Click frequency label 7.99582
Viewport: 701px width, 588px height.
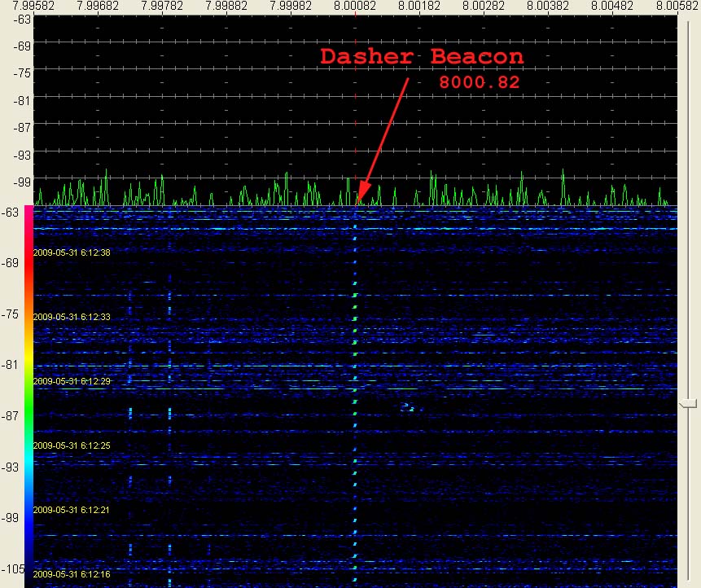(x=33, y=6)
